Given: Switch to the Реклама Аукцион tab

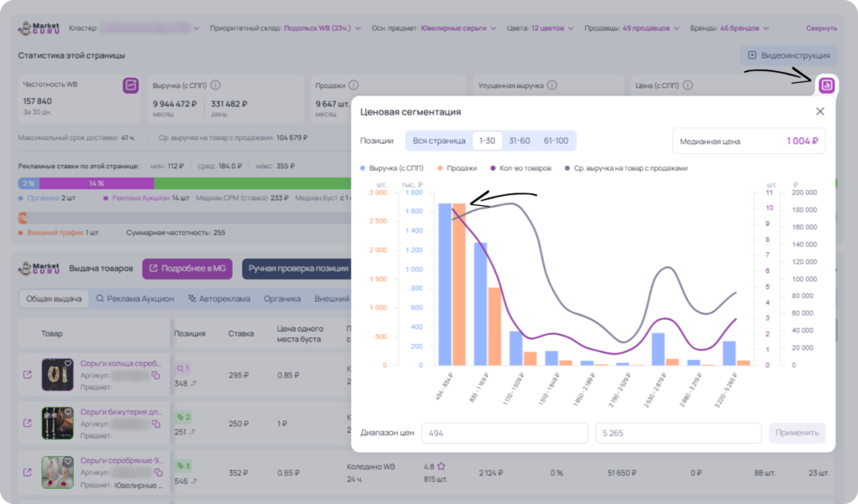Looking at the screenshot, I should pyautogui.click(x=135, y=299).
